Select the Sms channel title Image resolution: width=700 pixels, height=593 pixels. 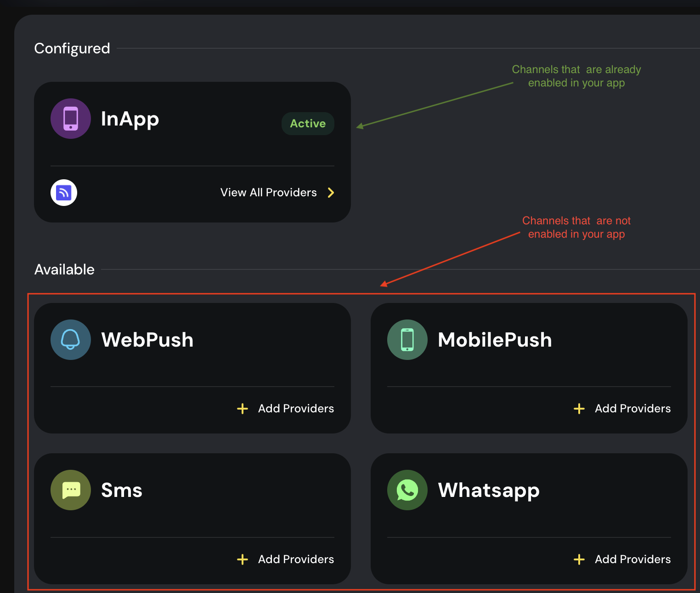point(122,490)
